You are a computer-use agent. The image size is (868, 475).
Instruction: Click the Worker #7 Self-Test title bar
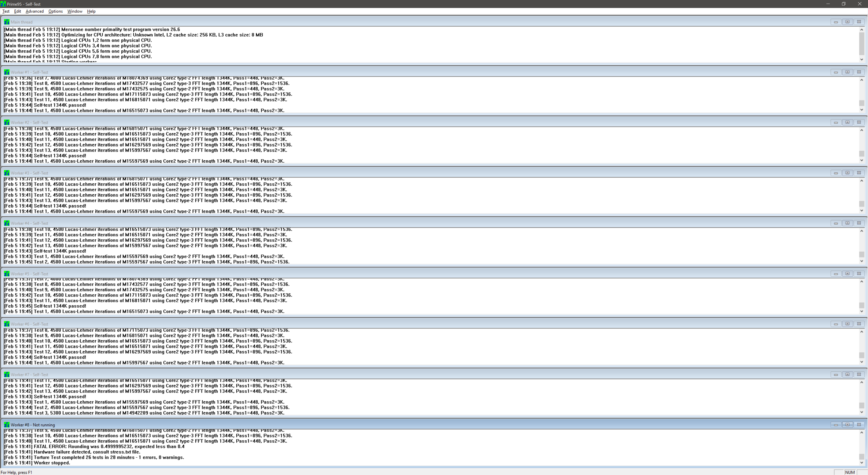pos(404,375)
